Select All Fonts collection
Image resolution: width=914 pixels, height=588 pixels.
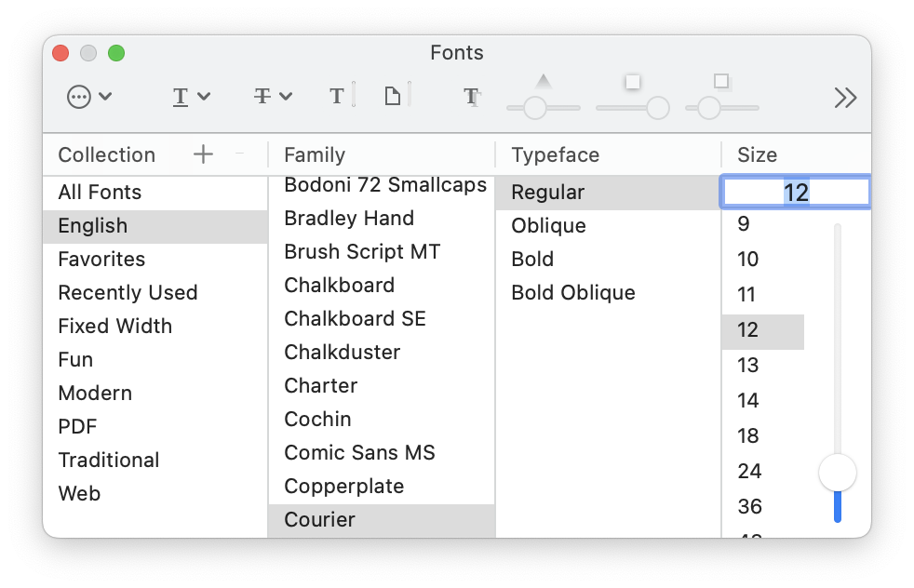point(155,193)
